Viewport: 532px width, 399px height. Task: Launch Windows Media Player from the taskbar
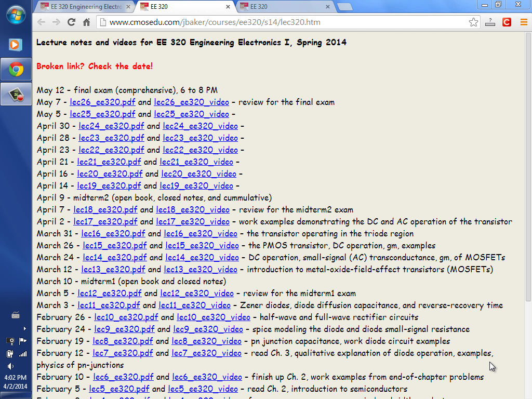coord(16,45)
